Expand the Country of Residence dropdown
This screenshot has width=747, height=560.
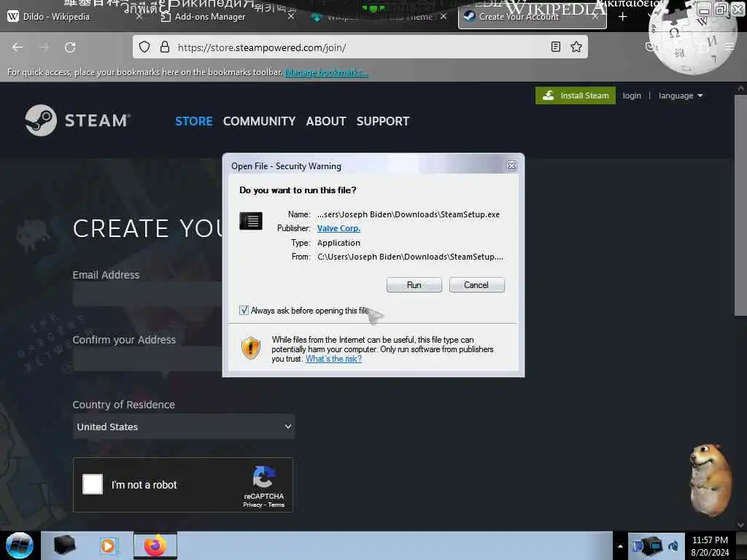click(183, 427)
